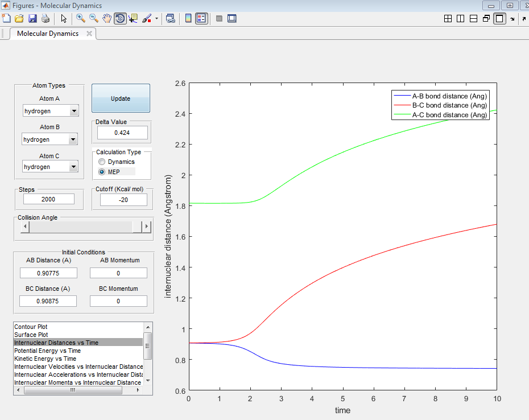Open the Atom B element dropdown

[72, 139]
